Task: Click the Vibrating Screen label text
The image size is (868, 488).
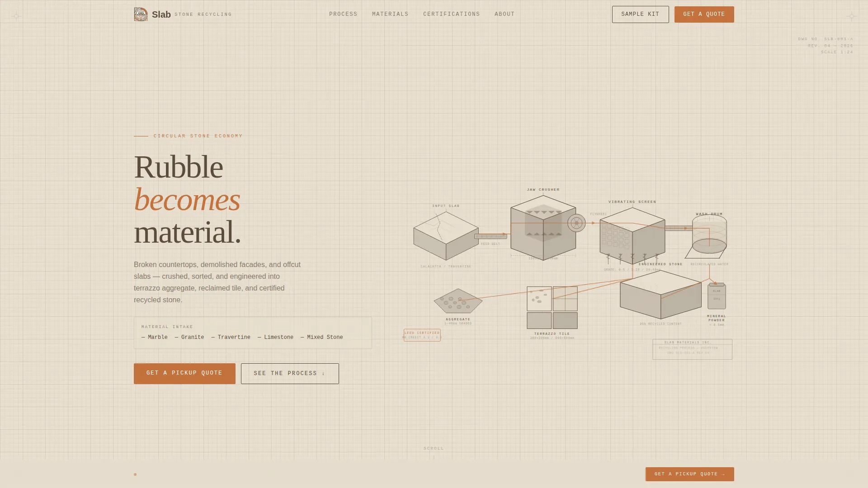Action: click(x=632, y=202)
